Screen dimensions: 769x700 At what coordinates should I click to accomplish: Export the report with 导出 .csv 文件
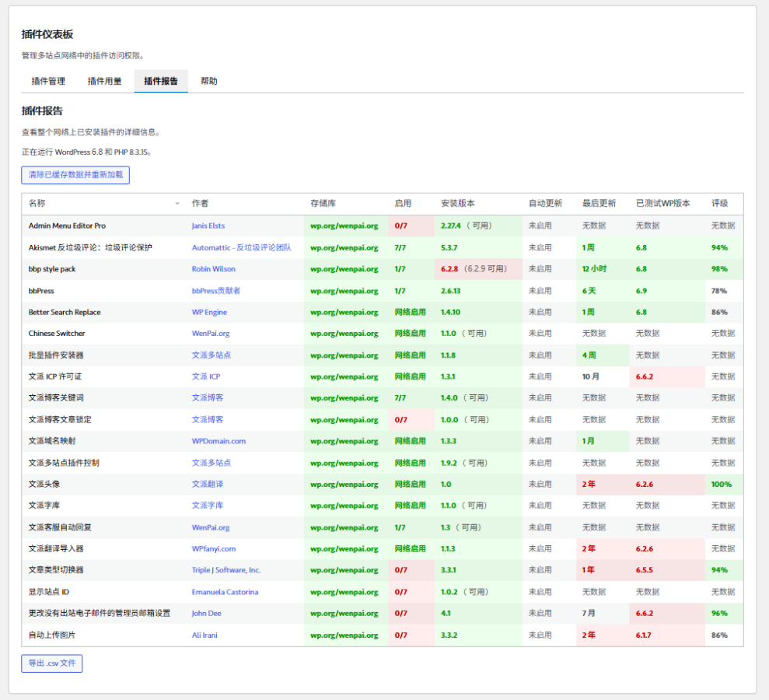click(x=51, y=663)
